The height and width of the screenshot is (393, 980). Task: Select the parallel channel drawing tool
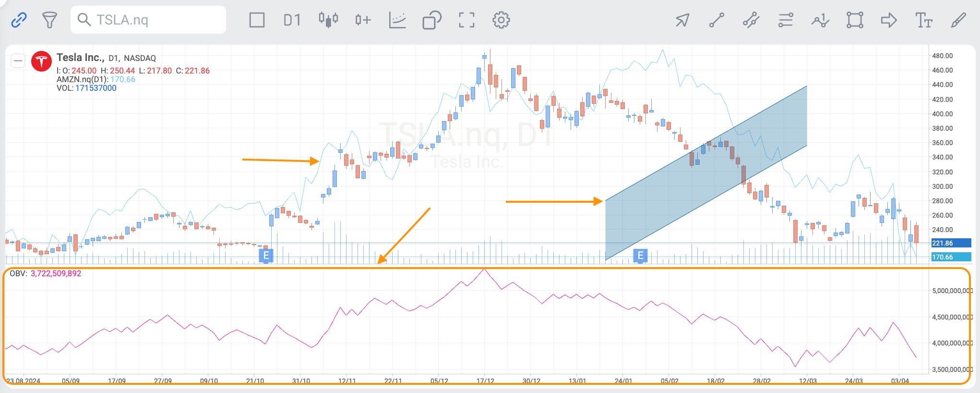(751, 20)
